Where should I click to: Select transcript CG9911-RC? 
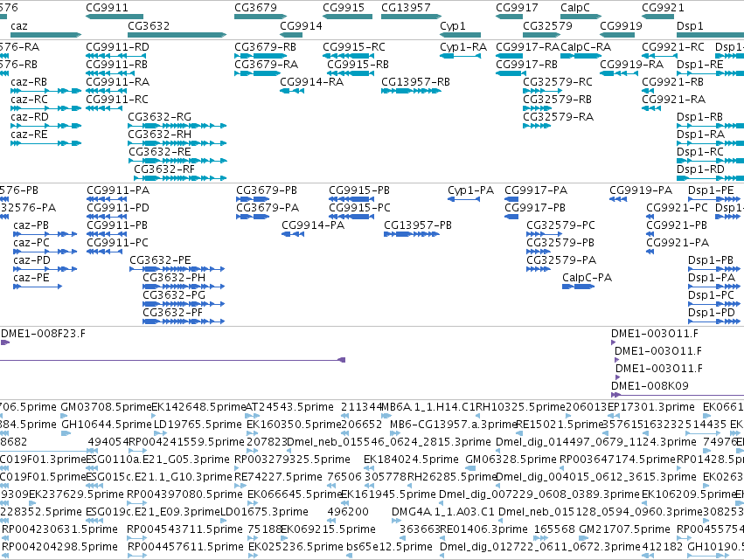click(117, 99)
